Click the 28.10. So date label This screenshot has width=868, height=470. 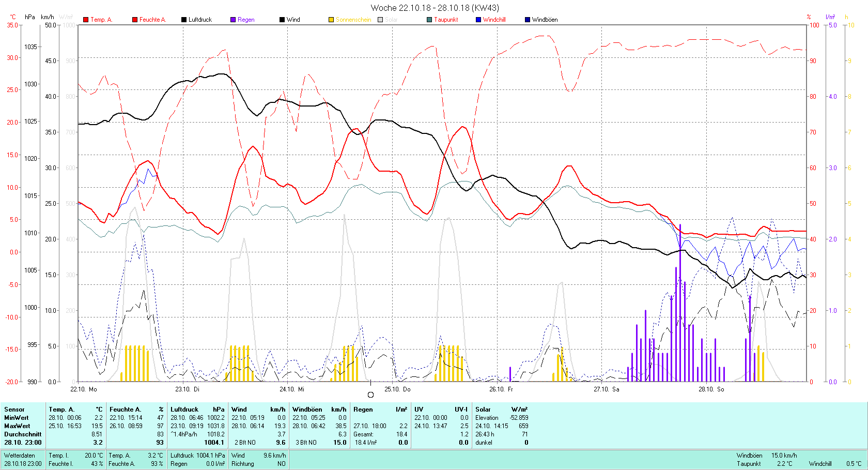tap(711, 389)
